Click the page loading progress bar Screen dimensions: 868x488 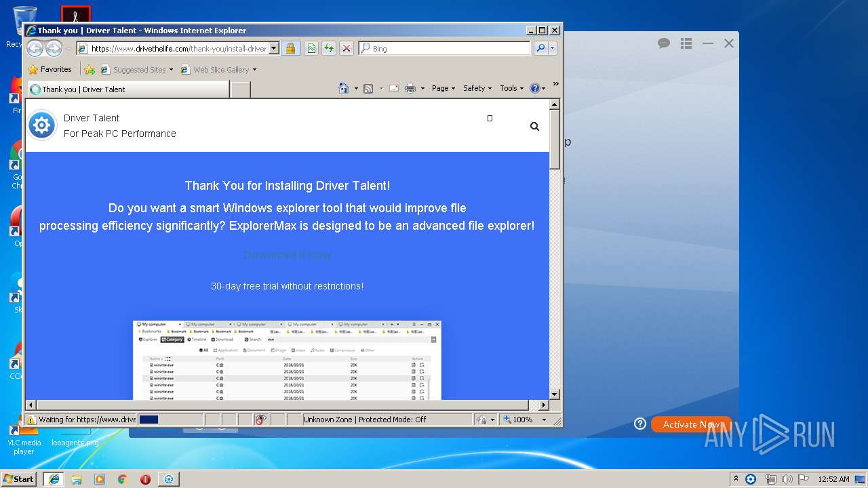pyautogui.click(x=170, y=420)
